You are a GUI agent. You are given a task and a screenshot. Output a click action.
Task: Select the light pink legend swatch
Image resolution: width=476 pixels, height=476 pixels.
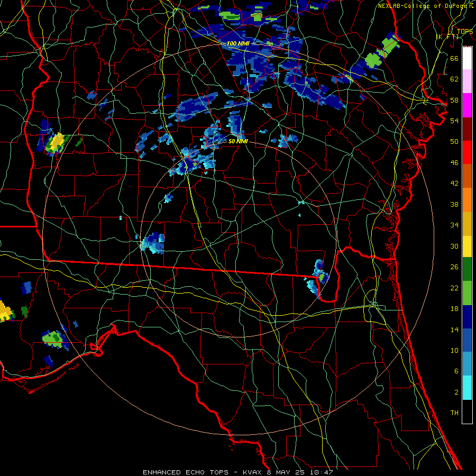467,81
